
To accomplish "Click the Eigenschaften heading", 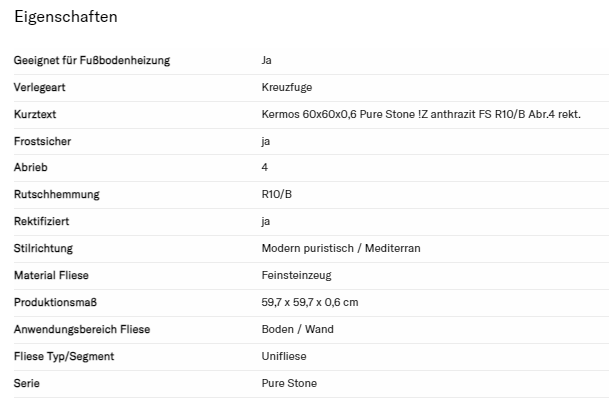I will 66,18.
